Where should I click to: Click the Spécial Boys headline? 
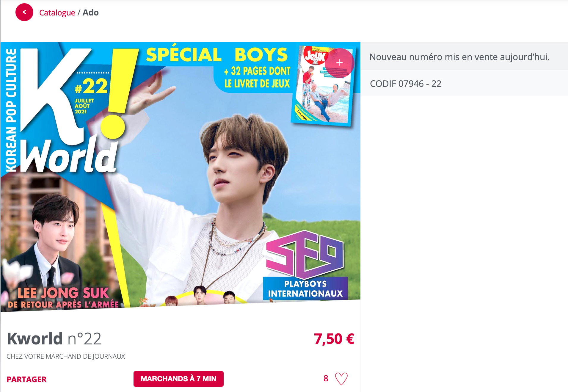tap(217, 55)
